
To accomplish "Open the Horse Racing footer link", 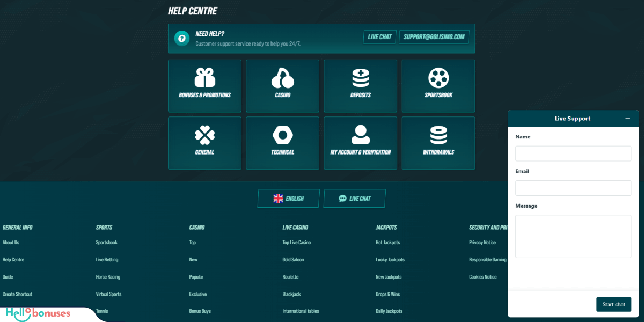I will [x=108, y=277].
